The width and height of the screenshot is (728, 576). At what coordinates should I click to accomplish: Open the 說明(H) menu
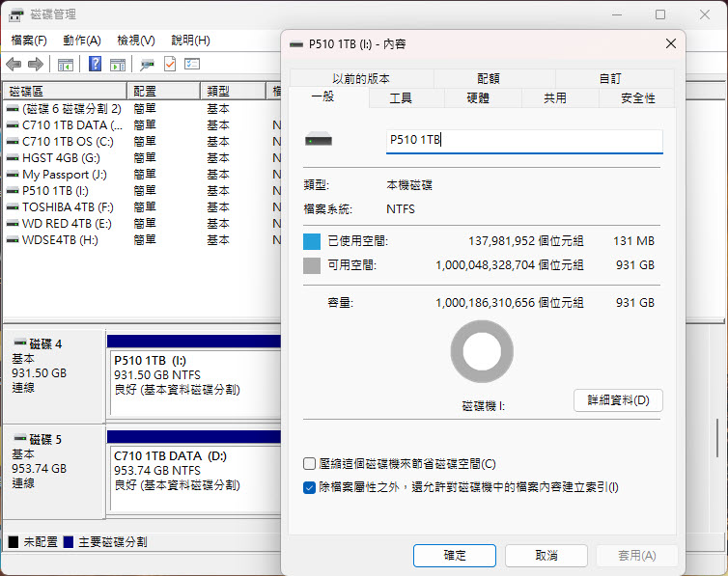[190, 41]
